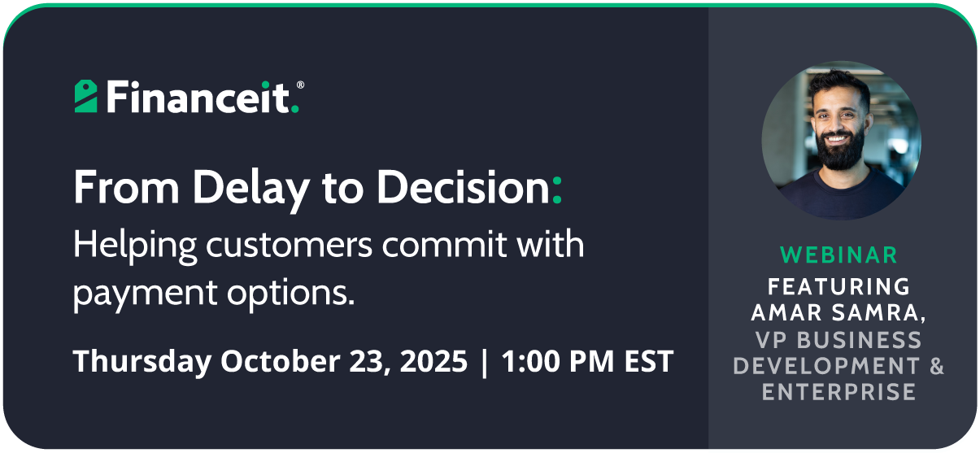
Task: Click the registered trademark symbol beside Financeit
Action: point(300,85)
